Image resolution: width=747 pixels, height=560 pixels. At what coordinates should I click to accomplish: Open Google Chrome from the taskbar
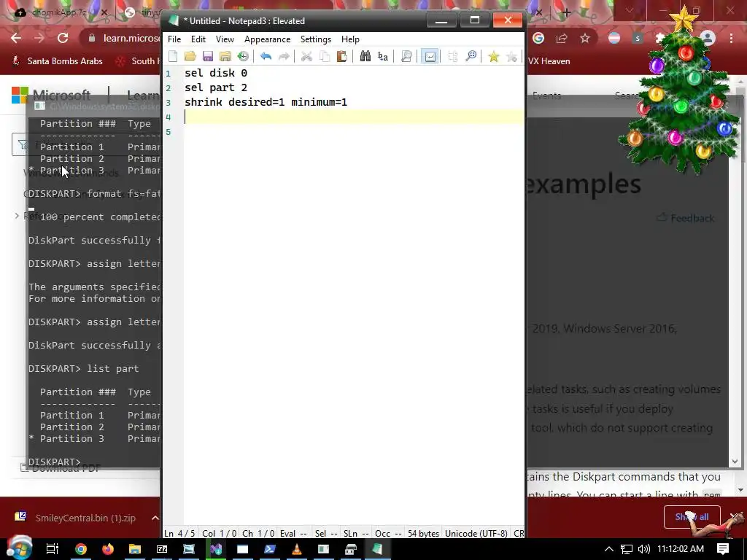80,549
